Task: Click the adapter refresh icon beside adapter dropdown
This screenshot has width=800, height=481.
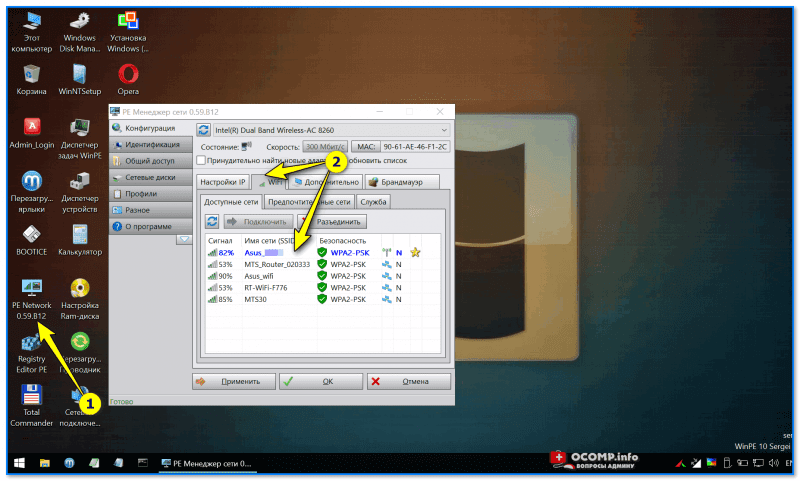Action: click(203, 130)
